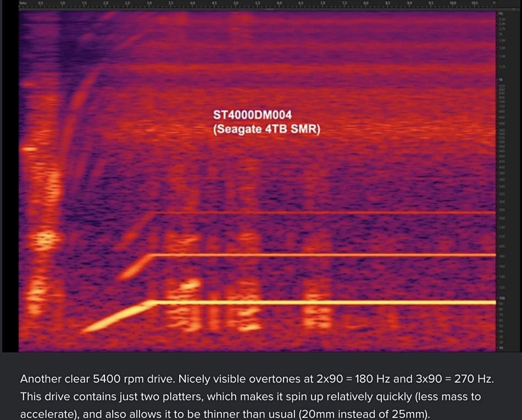Click the ST4000DM004 model label

click(x=252, y=115)
